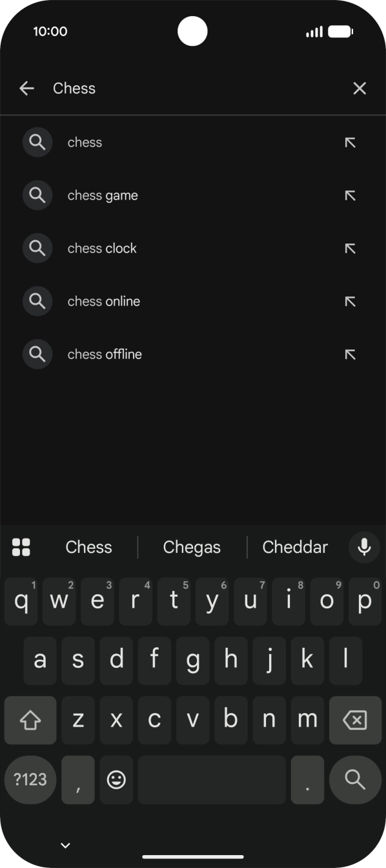Open the emoji picker on the keyboard
The height and width of the screenshot is (868, 386).
[x=116, y=780]
